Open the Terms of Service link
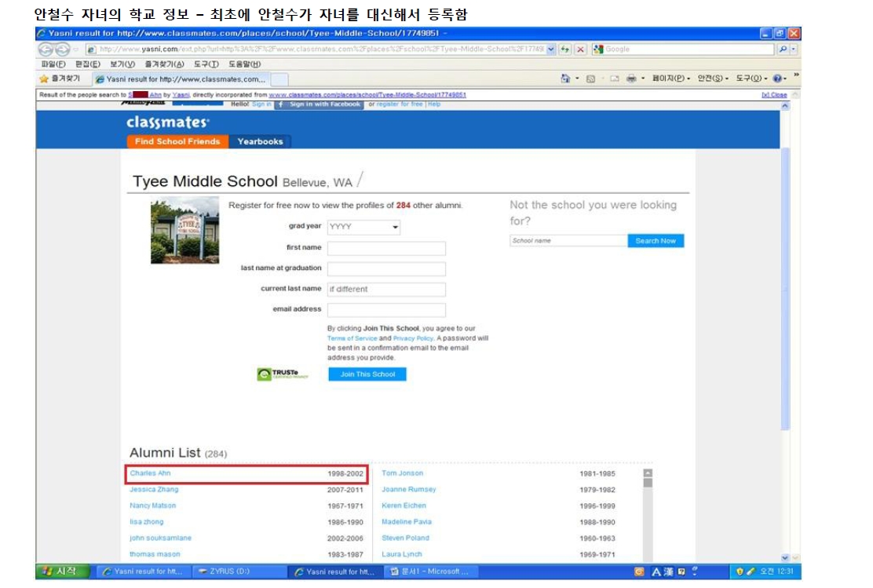 [x=352, y=338]
